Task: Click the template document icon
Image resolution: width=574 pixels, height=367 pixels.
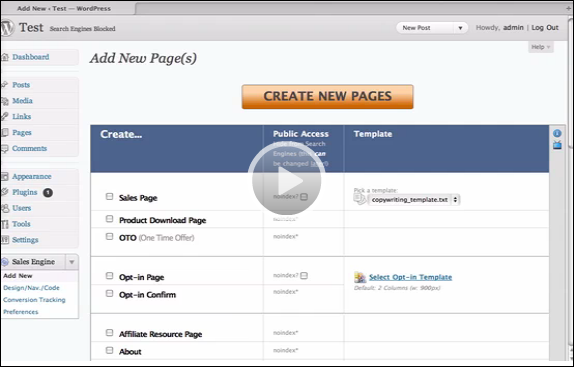Action: (360, 199)
